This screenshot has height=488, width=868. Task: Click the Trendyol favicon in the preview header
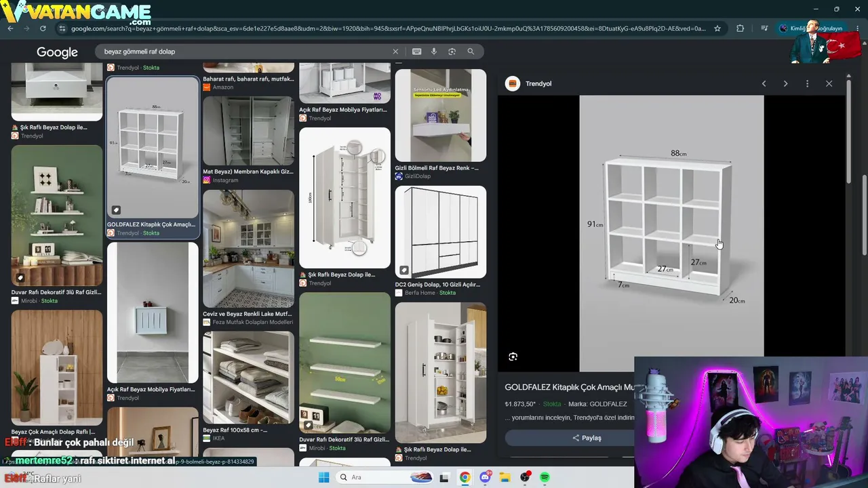pyautogui.click(x=513, y=83)
